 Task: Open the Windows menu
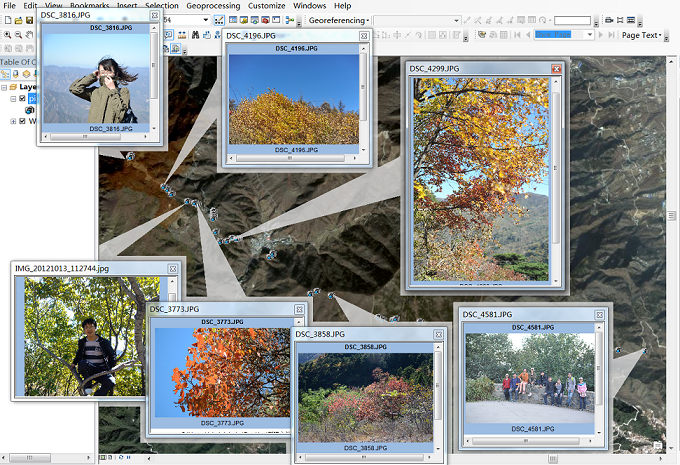pos(309,6)
